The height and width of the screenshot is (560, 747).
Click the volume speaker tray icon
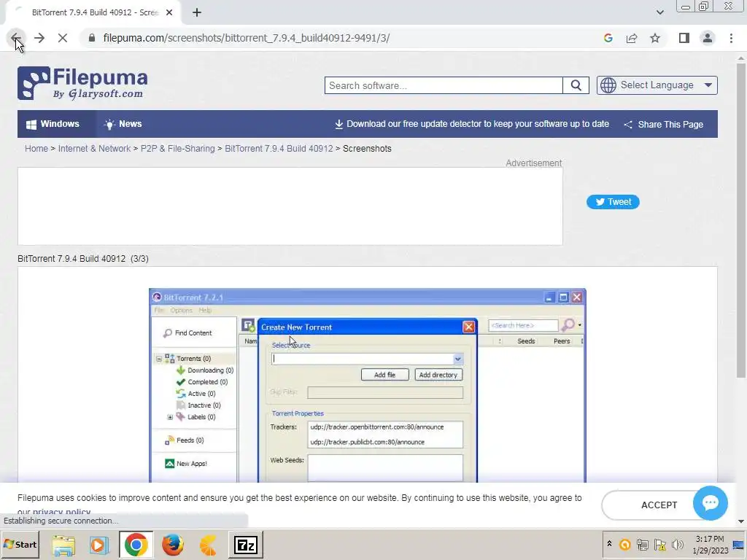pos(678,544)
